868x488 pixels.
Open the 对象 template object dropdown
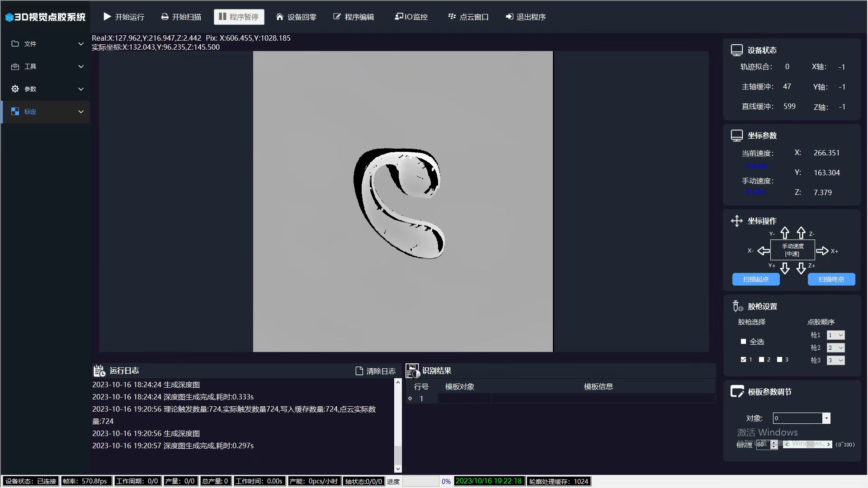pos(826,418)
